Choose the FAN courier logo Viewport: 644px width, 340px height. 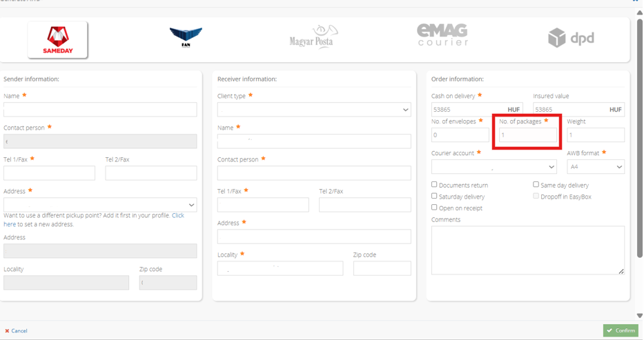186,37
